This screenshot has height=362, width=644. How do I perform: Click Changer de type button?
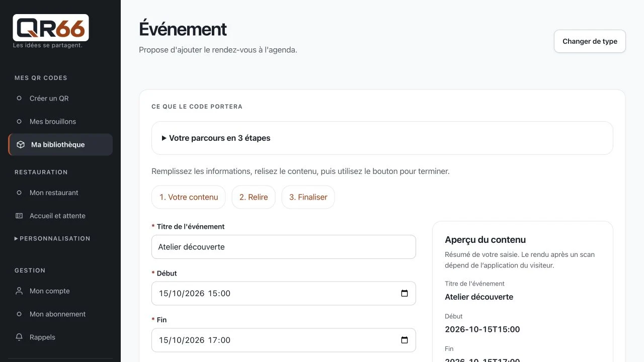(590, 41)
